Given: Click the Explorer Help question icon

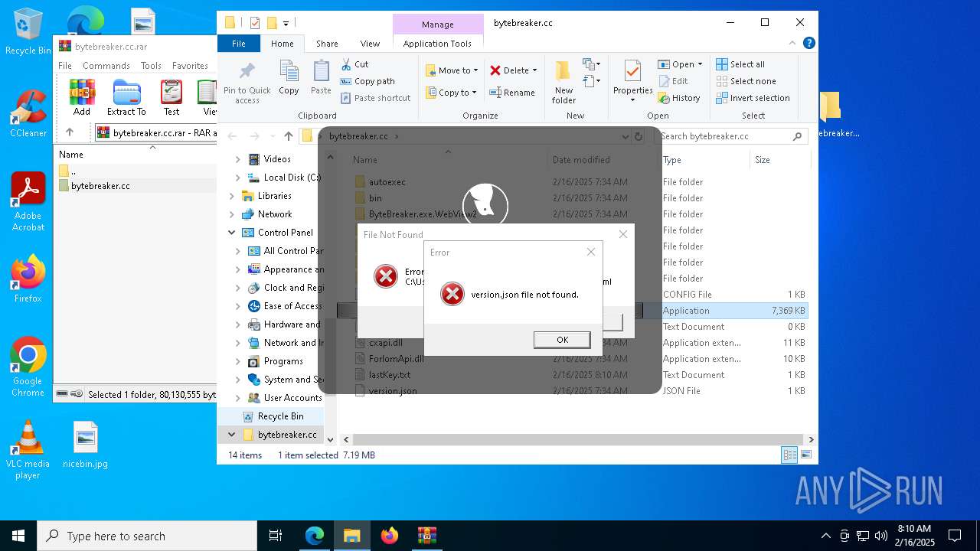Looking at the screenshot, I should pos(808,44).
